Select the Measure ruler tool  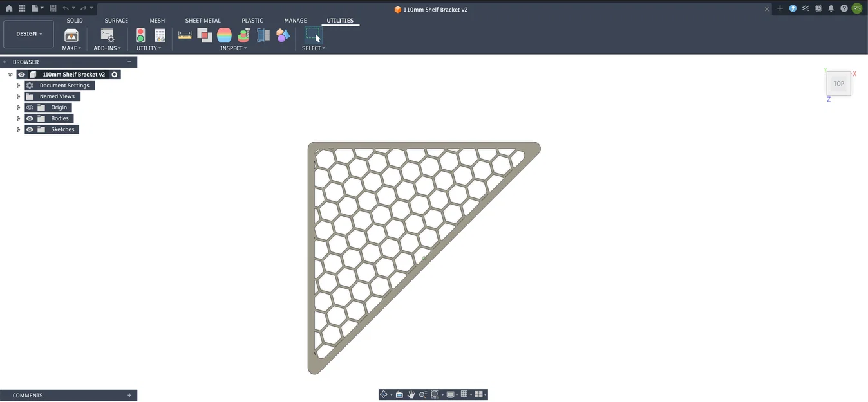click(185, 35)
